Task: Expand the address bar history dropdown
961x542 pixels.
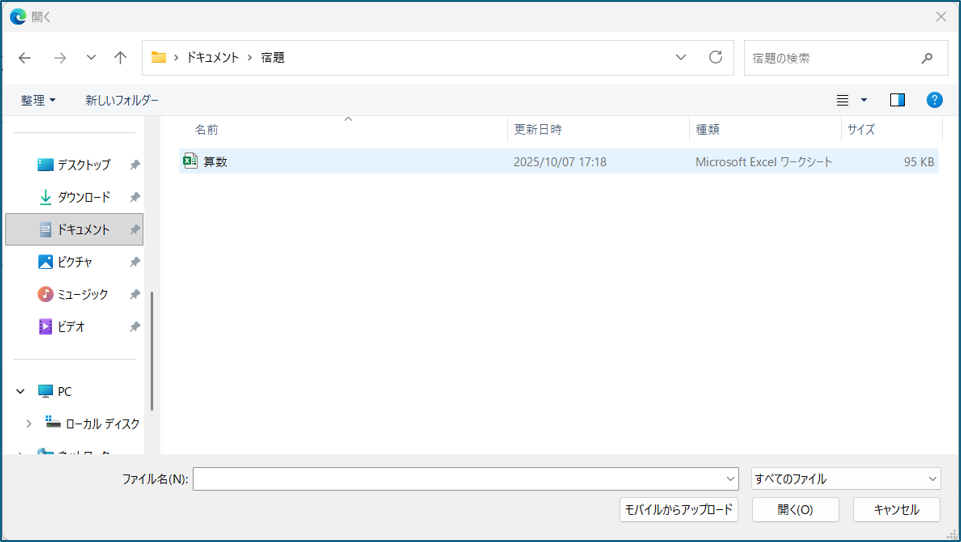Action: (681, 58)
